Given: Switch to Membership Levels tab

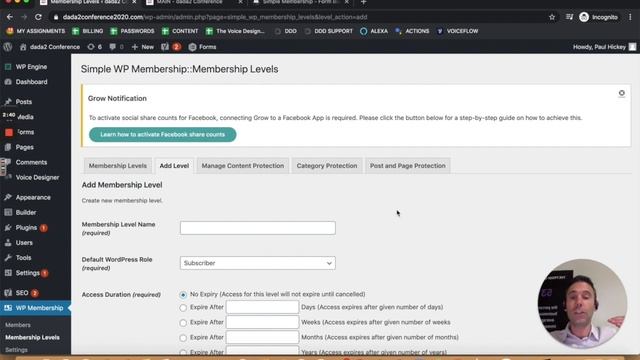Looking at the screenshot, I should pos(118,166).
